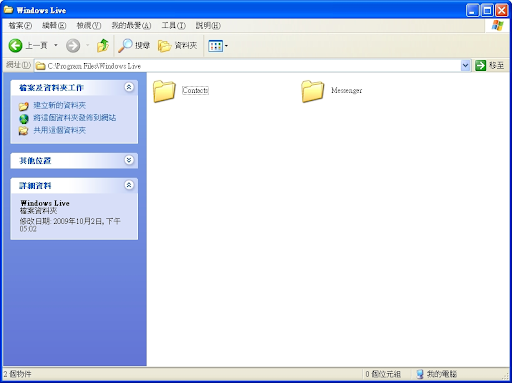This screenshot has height=383, width=512.
Task: Click the publish folder to web link
Action: click(x=75, y=118)
